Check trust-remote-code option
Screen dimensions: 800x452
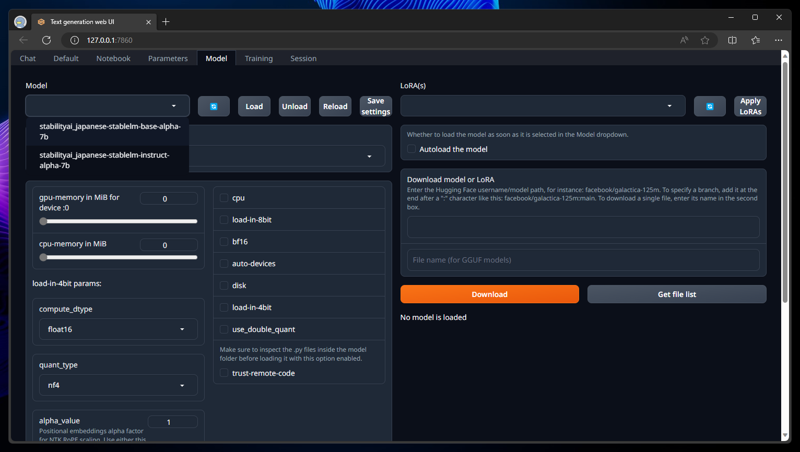224,373
